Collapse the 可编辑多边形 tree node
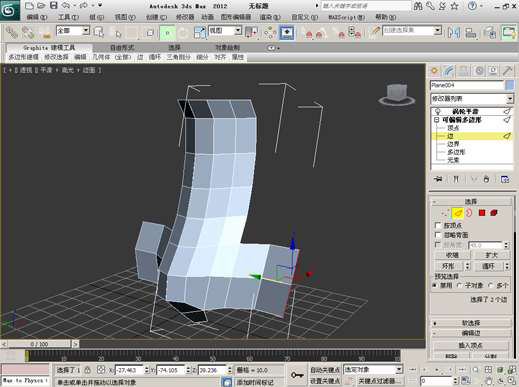 coord(436,120)
